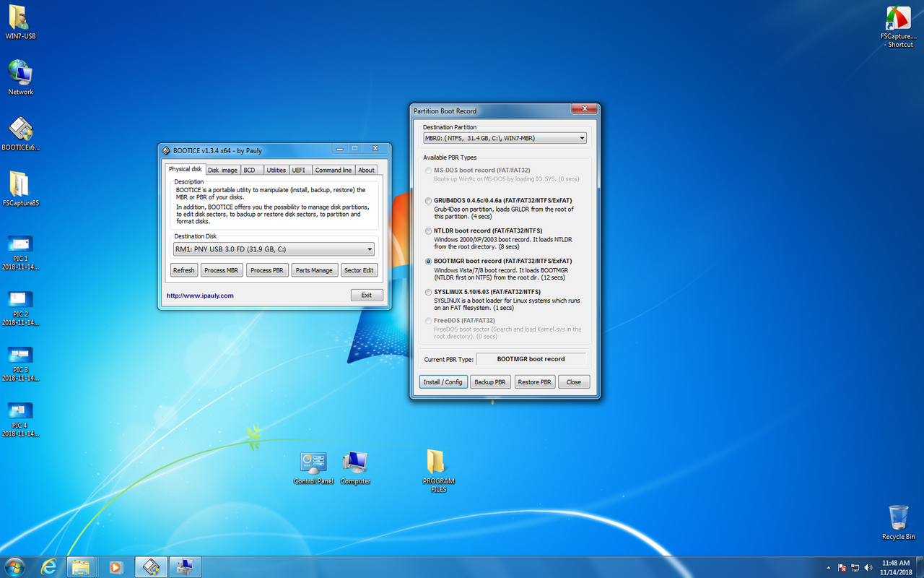924x578 pixels.
Task: Switch to the BOOTICE taskbar button
Action: click(151, 567)
